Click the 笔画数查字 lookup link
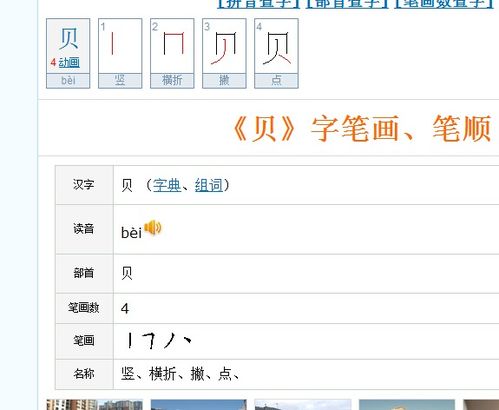499x410 pixels. pos(444,3)
